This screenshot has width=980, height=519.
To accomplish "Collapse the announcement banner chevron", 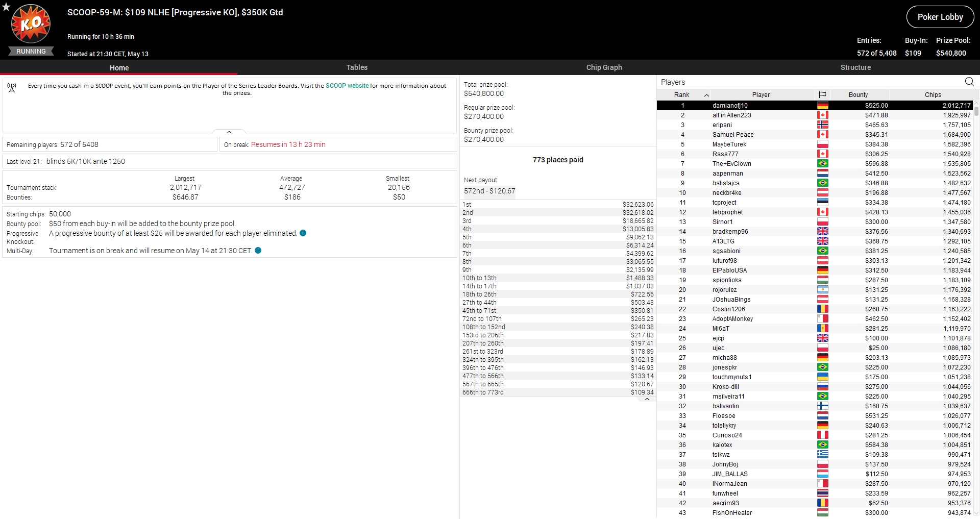I will 229,132.
